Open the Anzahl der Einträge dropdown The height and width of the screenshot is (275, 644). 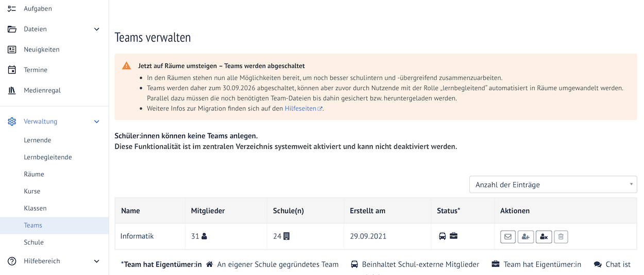[553, 184]
